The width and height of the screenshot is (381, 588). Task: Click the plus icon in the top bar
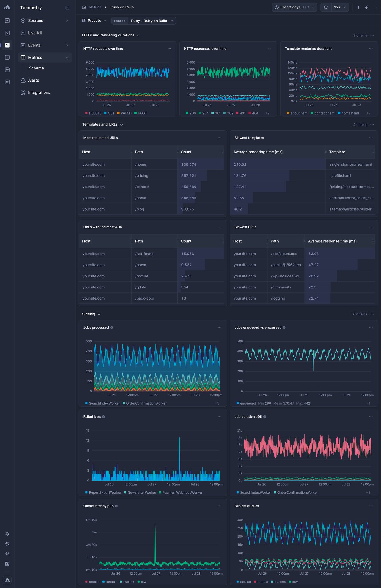pyautogui.click(x=358, y=7)
